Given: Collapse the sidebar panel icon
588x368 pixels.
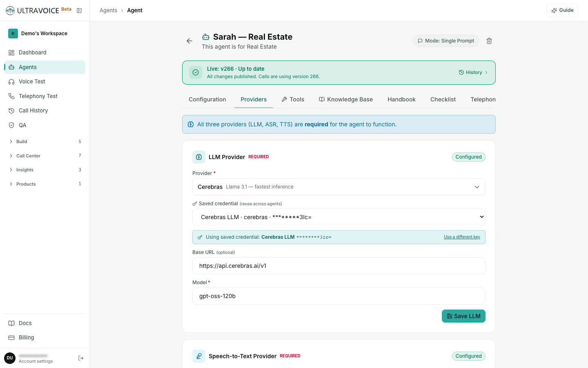Looking at the screenshot, I should (79, 11).
